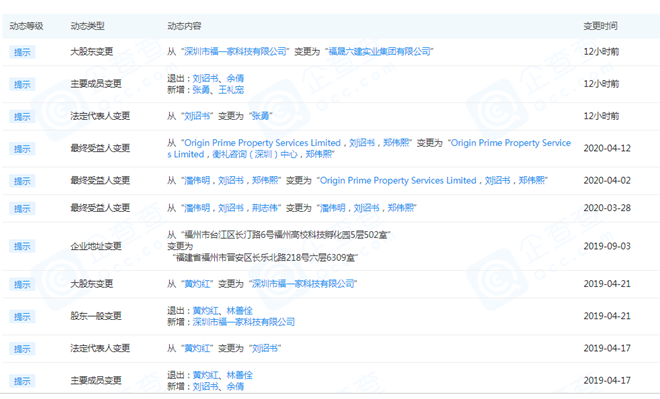This screenshot has width=660, height=399.
Task: Select the 2020-04-02 date cell
Action: tap(607, 181)
